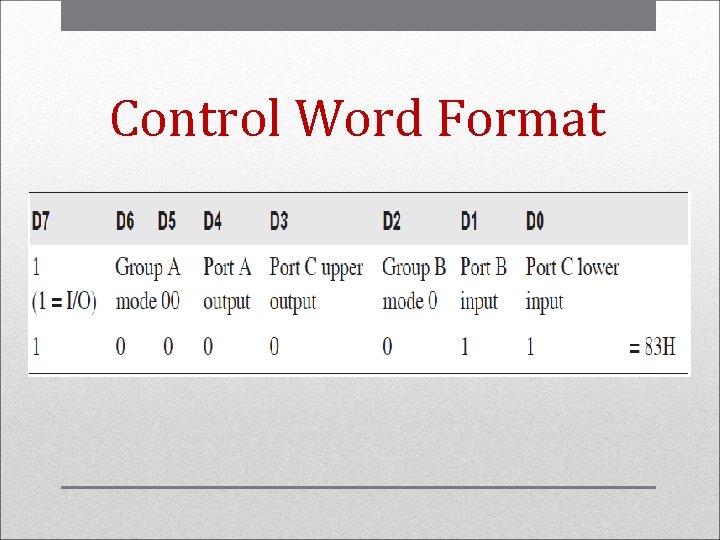Click the 'Port C upper' label
Screen dimensions: 720x540
[x=316, y=268]
